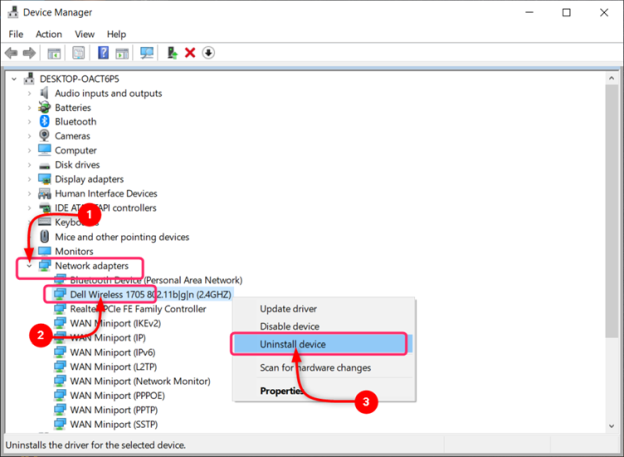Viewport: 624px width, 457px height.
Task: Click the red X Uninstall device icon
Action: 190,53
